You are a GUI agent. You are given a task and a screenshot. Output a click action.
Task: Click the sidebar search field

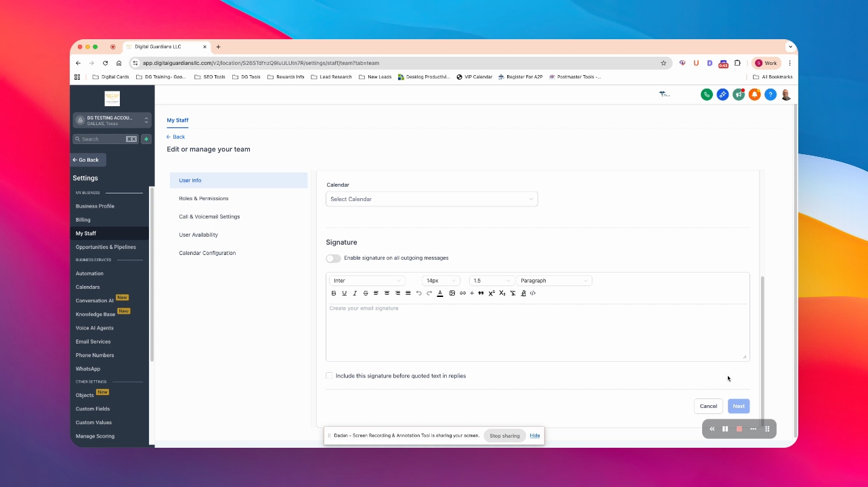click(x=106, y=139)
